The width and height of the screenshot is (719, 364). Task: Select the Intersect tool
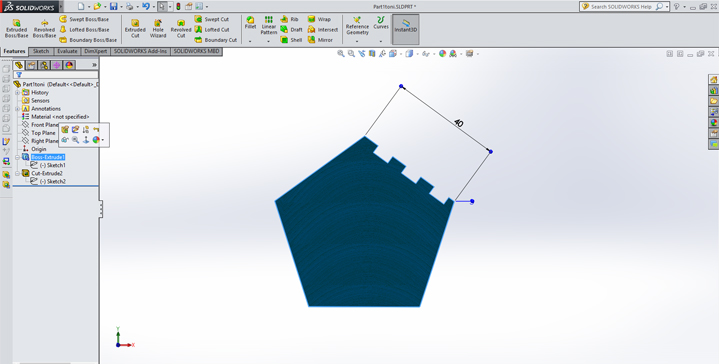pos(323,29)
